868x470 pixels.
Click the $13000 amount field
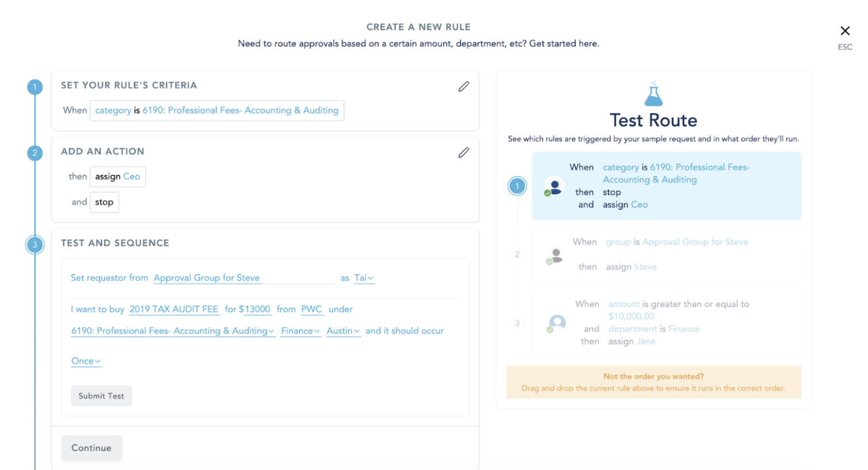[x=254, y=309]
